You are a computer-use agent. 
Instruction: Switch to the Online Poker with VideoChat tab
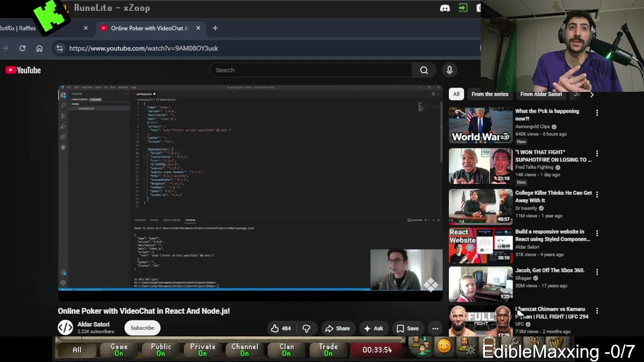click(x=150, y=28)
